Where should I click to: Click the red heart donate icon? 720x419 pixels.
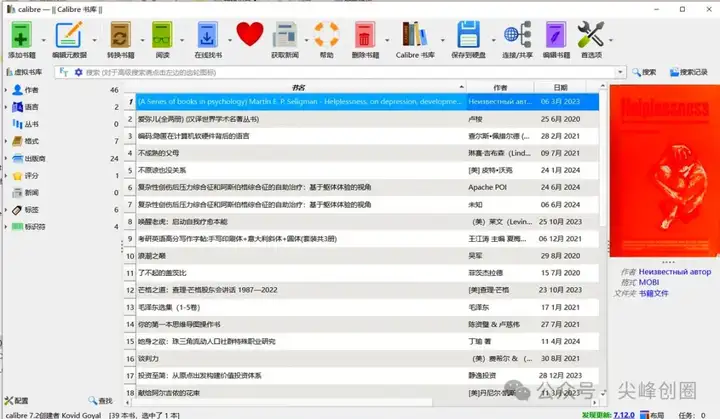point(250,34)
